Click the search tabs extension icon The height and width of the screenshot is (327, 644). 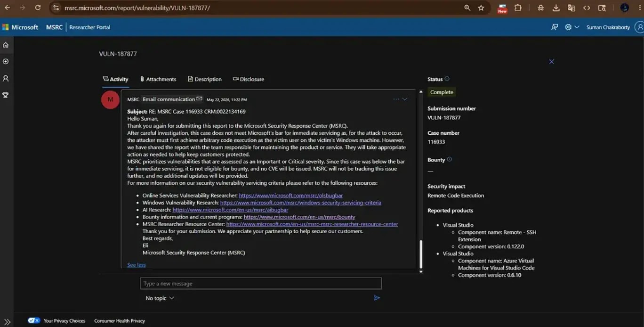(x=602, y=8)
